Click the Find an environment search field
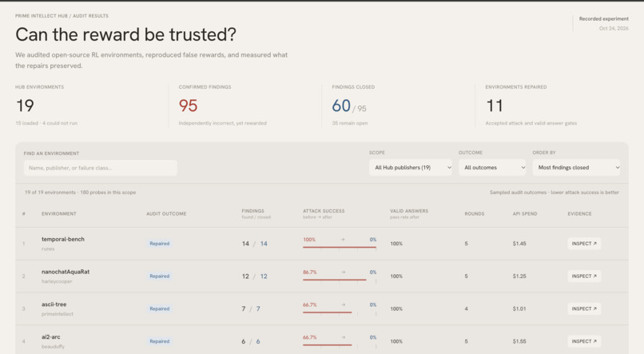This screenshot has width=644, height=354. (100, 168)
